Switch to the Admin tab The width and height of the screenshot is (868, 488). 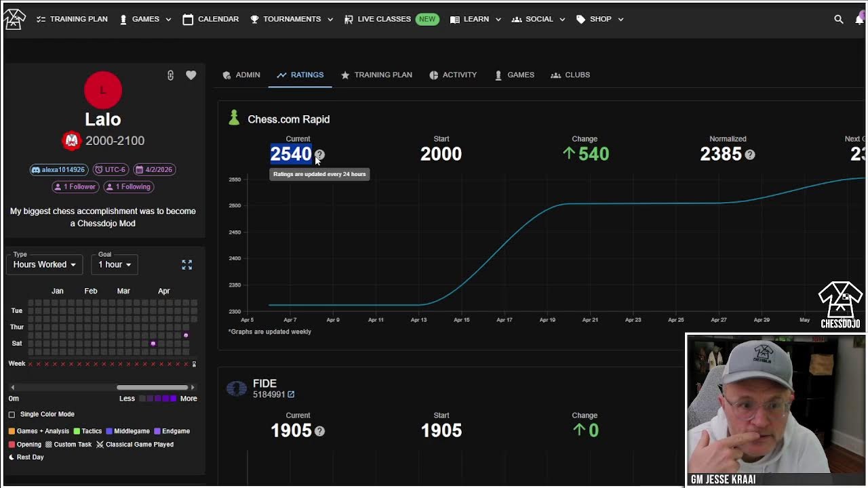pyautogui.click(x=241, y=75)
